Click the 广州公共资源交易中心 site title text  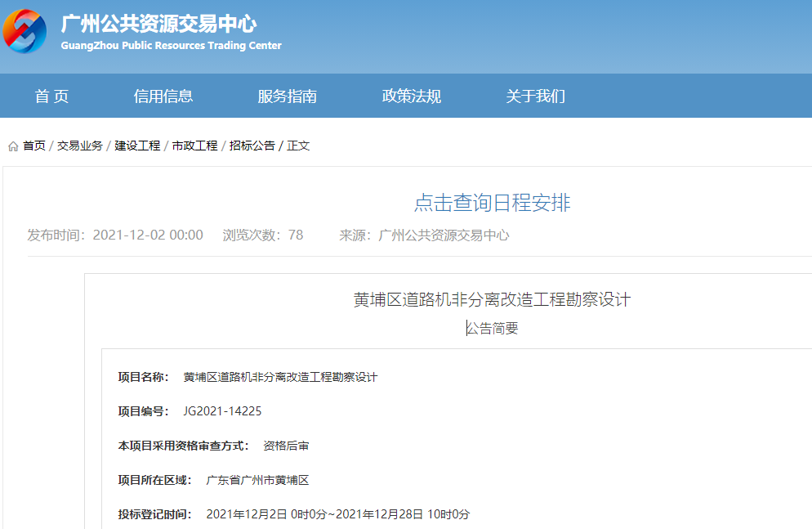click(x=158, y=23)
